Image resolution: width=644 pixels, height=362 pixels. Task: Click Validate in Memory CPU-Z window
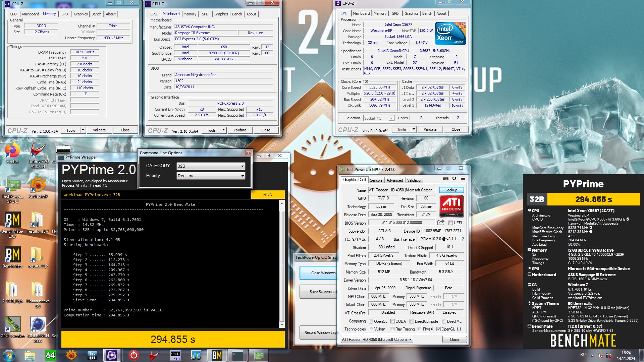coord(99,130)
